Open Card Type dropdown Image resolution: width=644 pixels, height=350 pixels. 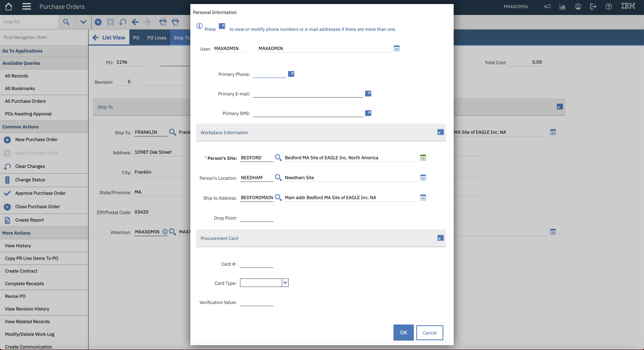click(x=285, y=283)
